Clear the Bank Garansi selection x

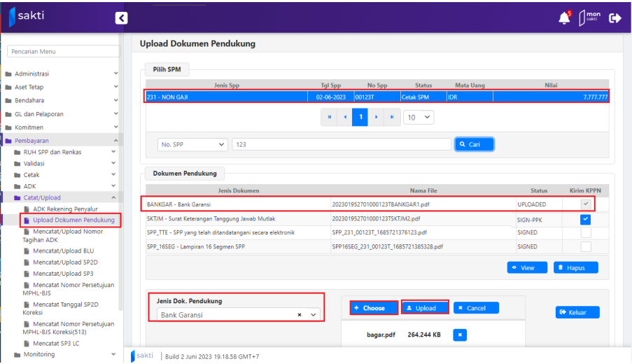click(300, 315)
